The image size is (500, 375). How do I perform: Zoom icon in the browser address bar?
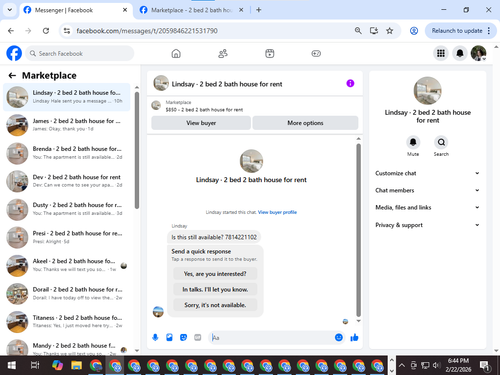358,31
